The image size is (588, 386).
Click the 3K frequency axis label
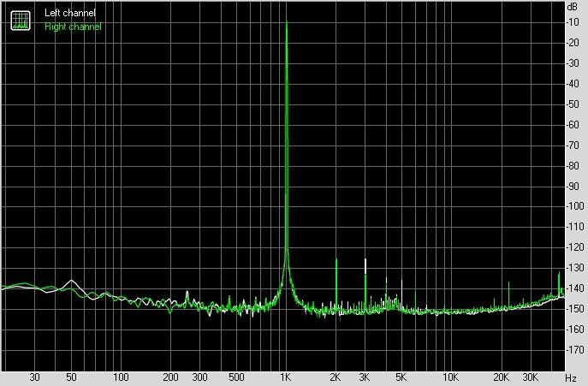tap(365, 377)
